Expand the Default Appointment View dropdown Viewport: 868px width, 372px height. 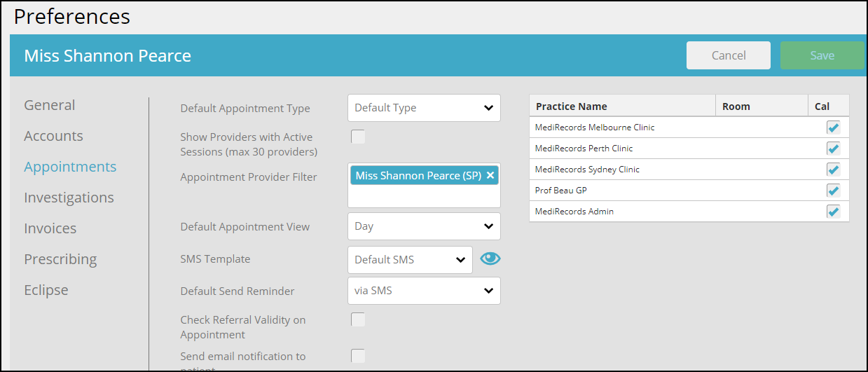[424, 226]
